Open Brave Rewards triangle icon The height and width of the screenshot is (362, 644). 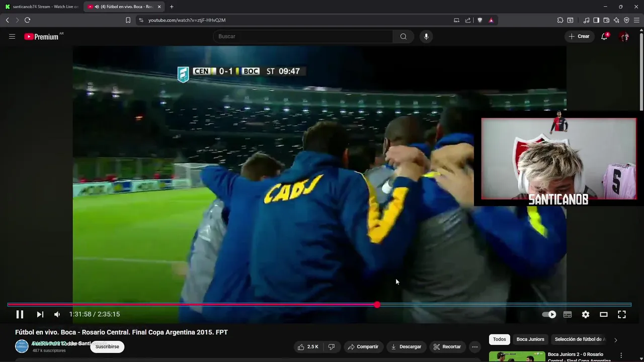(491, 20)
